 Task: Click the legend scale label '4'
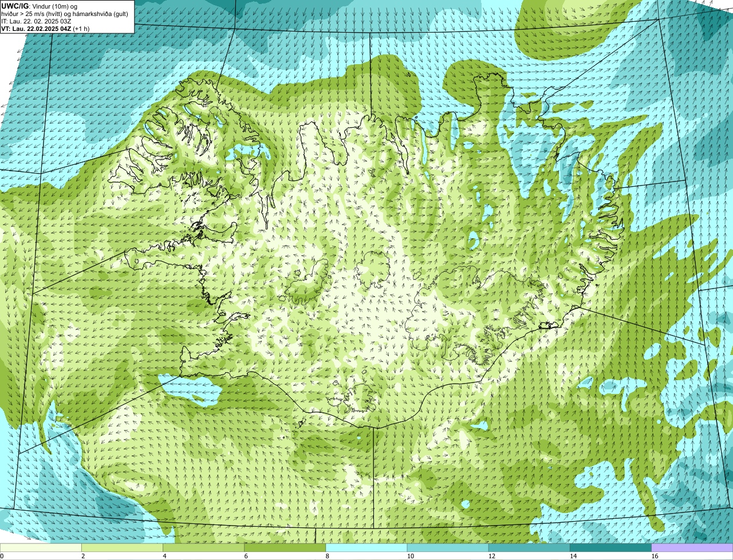point(164,556)
